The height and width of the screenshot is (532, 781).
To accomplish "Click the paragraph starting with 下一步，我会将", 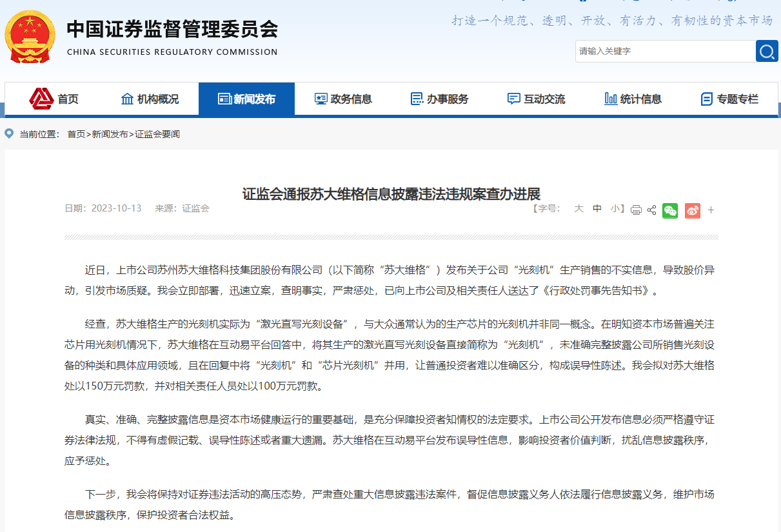I will 391,504.
